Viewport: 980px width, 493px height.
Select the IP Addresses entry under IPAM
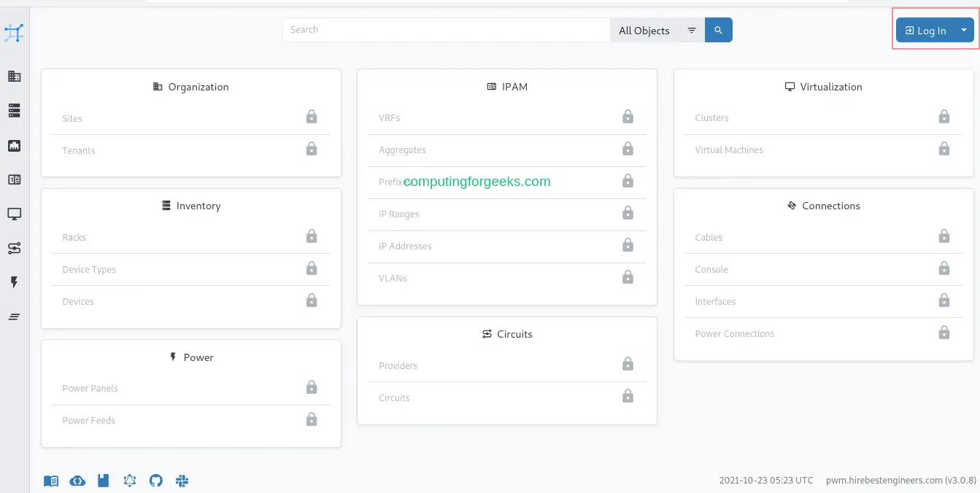[405, 246]
